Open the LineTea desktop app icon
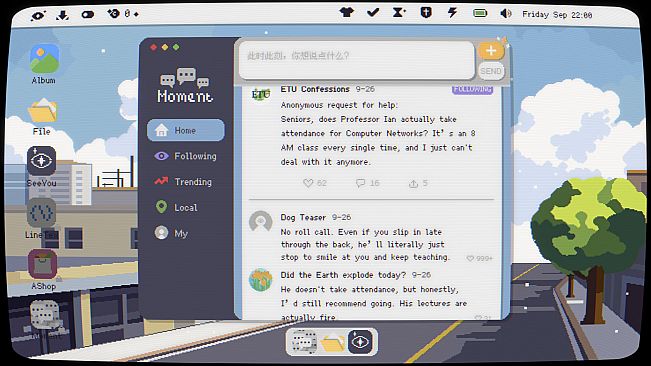Image resolution: width=651 pixels, height=366 pixels. [x=42, y=213]
